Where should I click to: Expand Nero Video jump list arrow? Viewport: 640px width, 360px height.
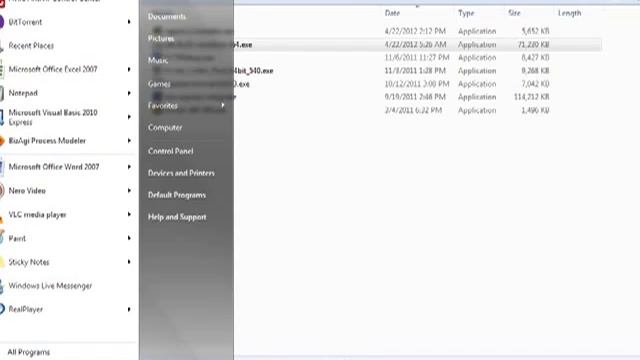tap(129, 191)
